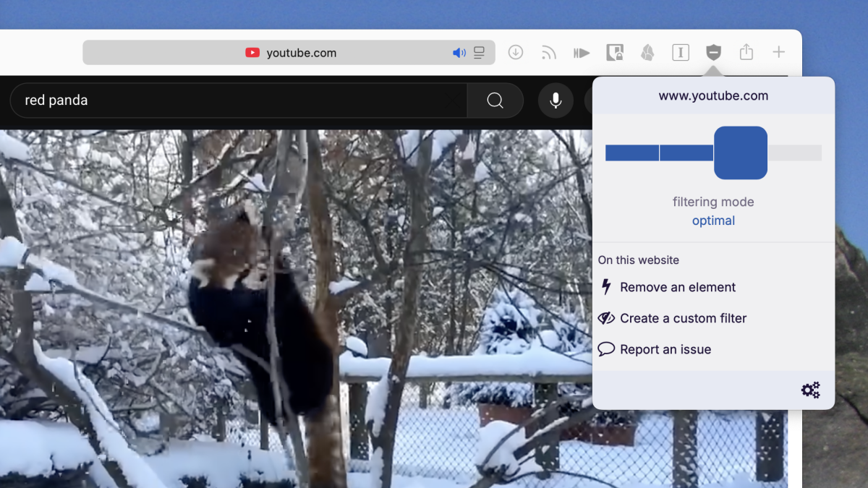
Task: Click the downloads toolbar icon
Action: click(x=515, y=51)
